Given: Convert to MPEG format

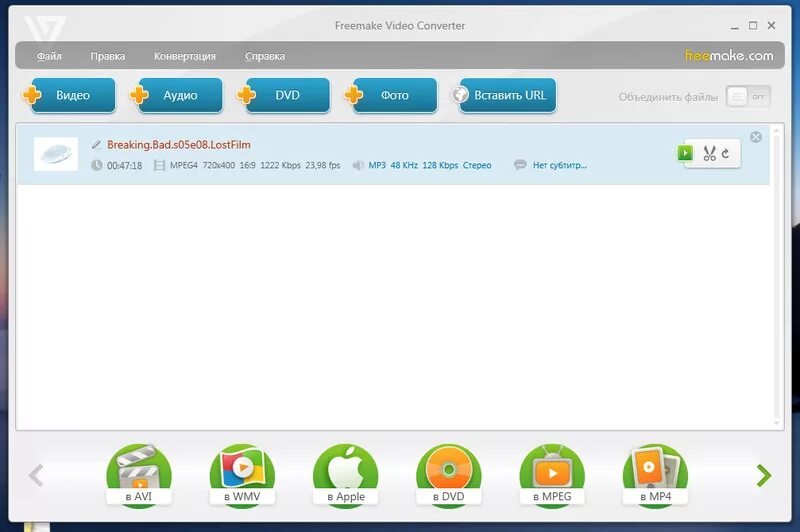Looking at the screenshot, I should point(552,475).
